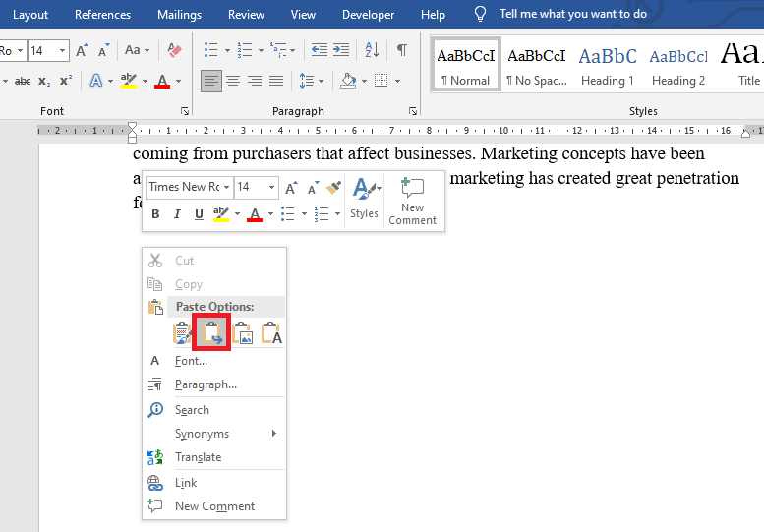Image resolution: width=764 pixels, height=532 pixels.
Task: Apply No Spacing style
Action: coord(537,65)
